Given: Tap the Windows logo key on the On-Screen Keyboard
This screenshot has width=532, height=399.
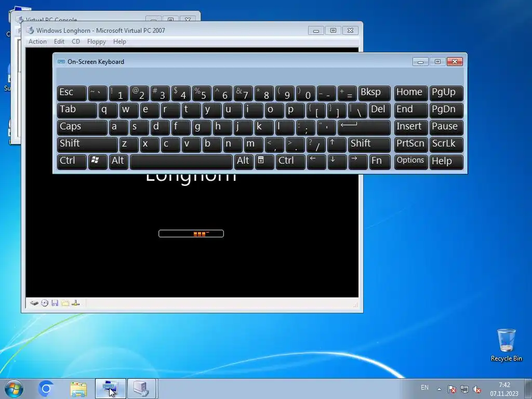Looking at the screenshot, I should [x=97, y=162].
